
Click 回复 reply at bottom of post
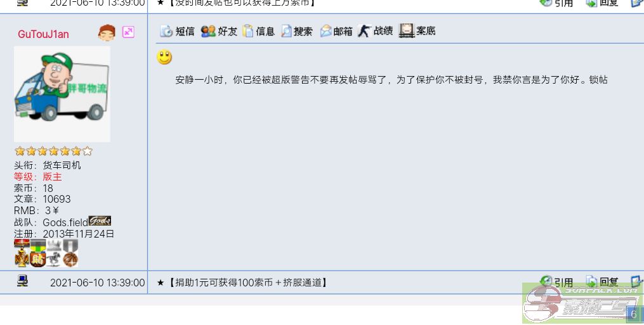[x=602, y=282]
